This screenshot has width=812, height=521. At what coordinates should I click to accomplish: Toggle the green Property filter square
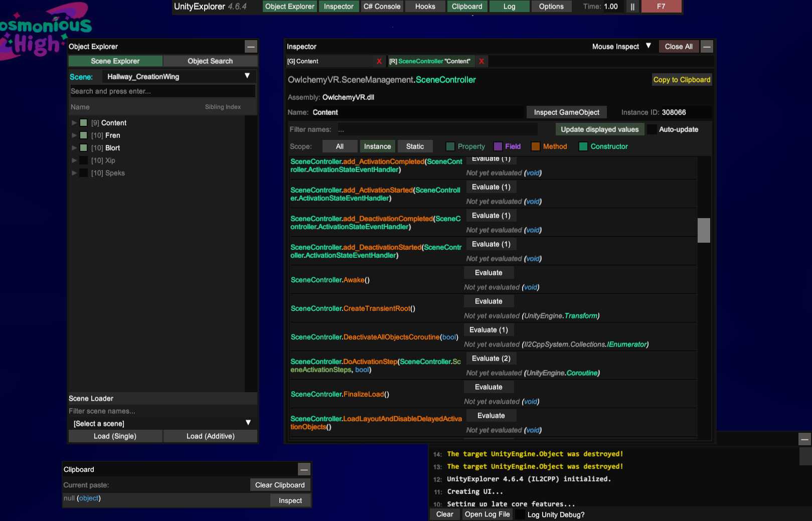tap(450, 146)
